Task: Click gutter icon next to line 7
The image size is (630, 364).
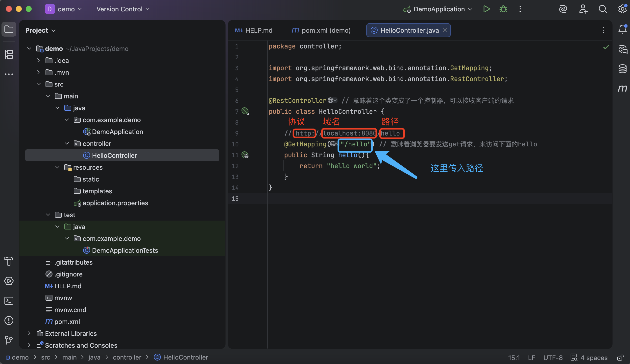Action: 245,111
